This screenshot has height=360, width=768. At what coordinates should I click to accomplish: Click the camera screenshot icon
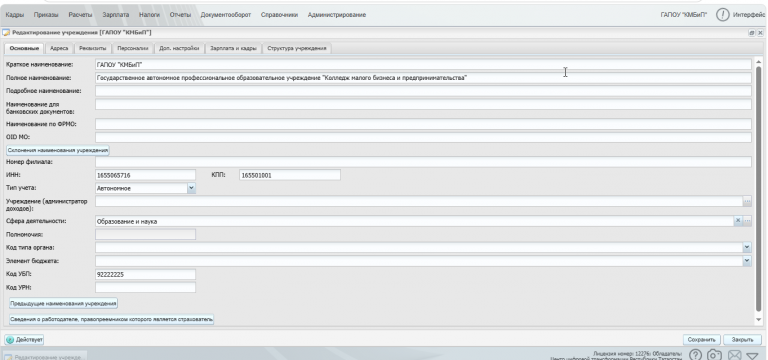pos(715,355)
